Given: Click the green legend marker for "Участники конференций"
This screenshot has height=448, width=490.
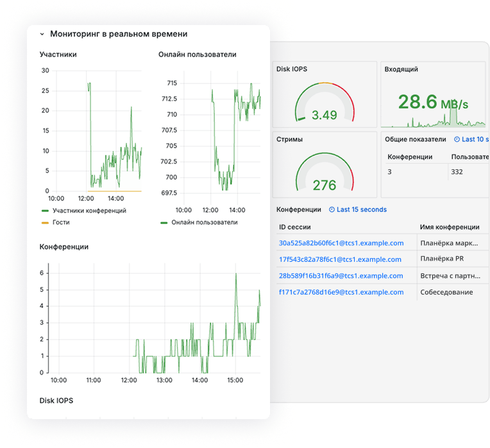Looking at the screenshot, I should (x=45, y=211).
